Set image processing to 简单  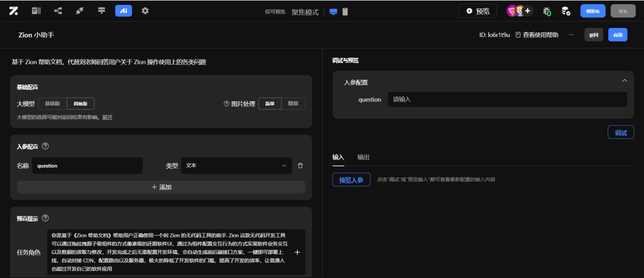pyautogui.click(x=270, y=104)
